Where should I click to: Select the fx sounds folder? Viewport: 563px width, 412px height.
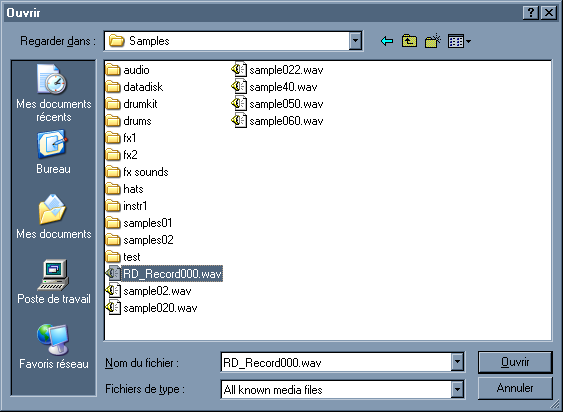[137, 172]
